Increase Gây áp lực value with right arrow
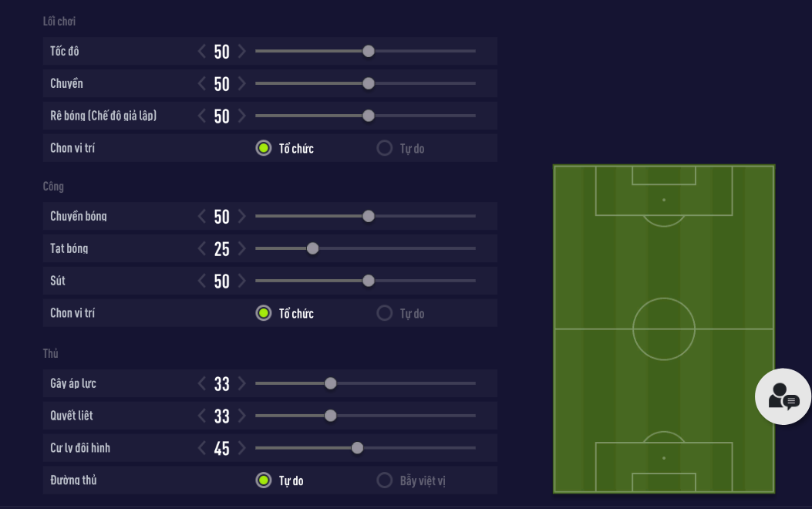 click(x=241, y=383)
